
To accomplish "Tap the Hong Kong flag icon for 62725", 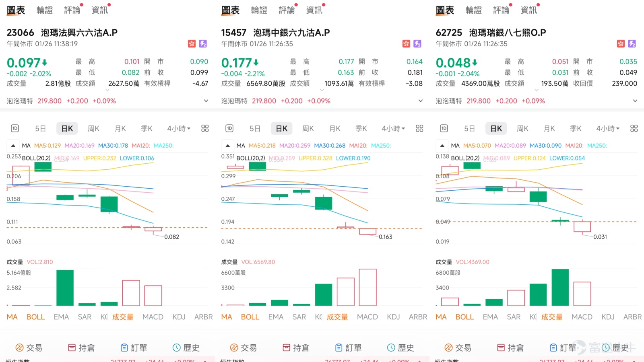I will (621, 43).
